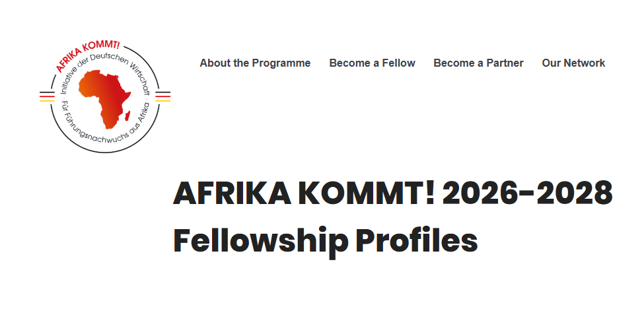Image resolution: width=644 pixels, height=309 pixels.
Task: Open the Become a Fellow menu
Action: [x=372, y=63]
